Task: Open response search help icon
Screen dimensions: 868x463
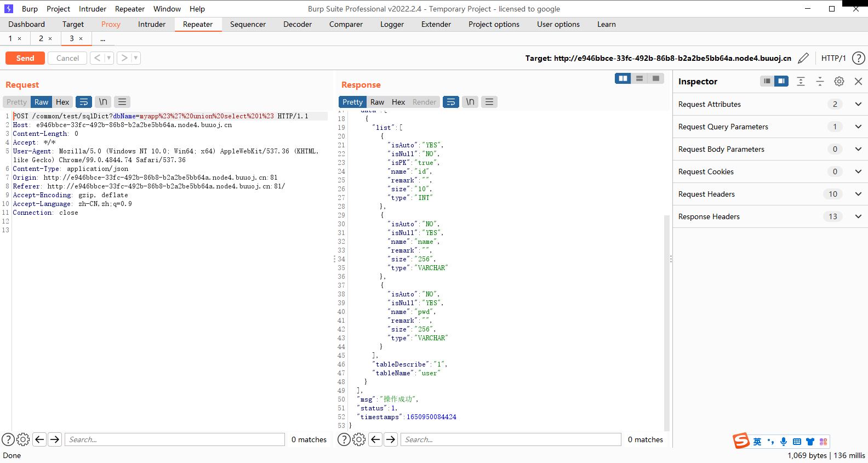Action: coord(344,439)
